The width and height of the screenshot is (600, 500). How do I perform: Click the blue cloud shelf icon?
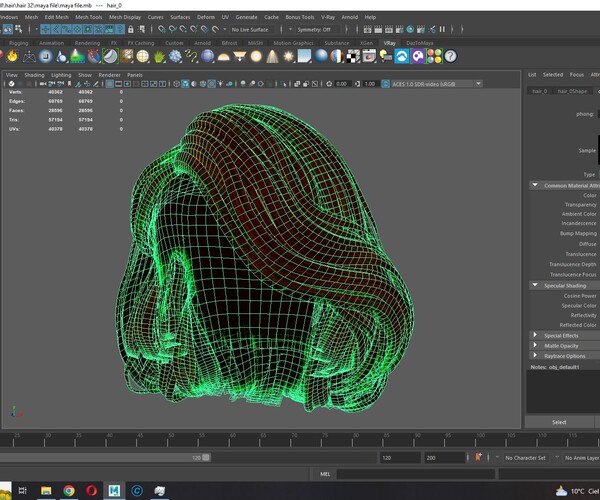pos(402,57)
